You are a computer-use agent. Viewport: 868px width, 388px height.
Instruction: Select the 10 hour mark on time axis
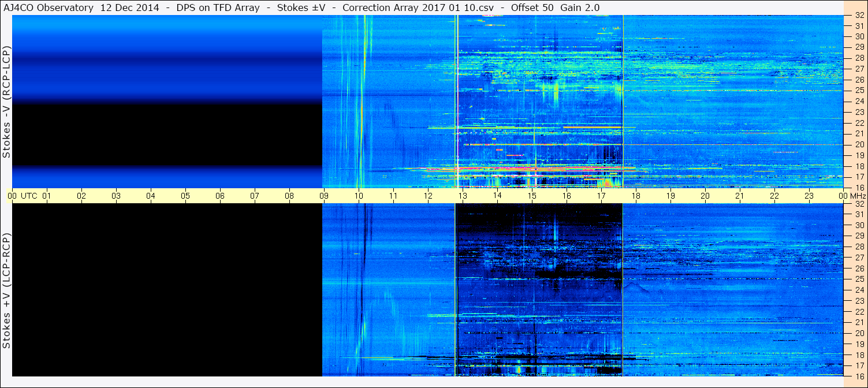click(x=359, y=196)
